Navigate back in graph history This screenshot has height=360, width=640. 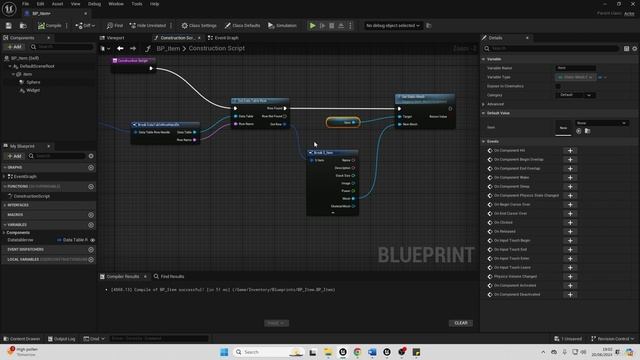point(120,49)
